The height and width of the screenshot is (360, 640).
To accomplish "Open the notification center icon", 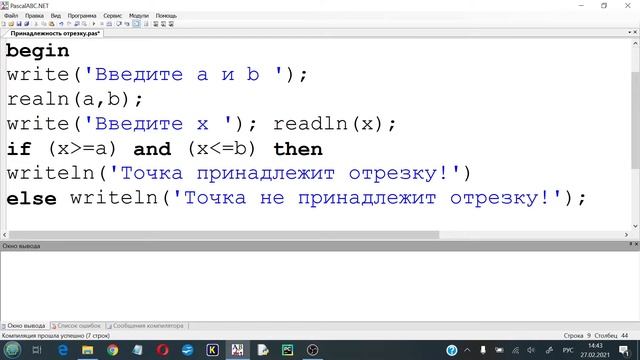I will (624, 350).
